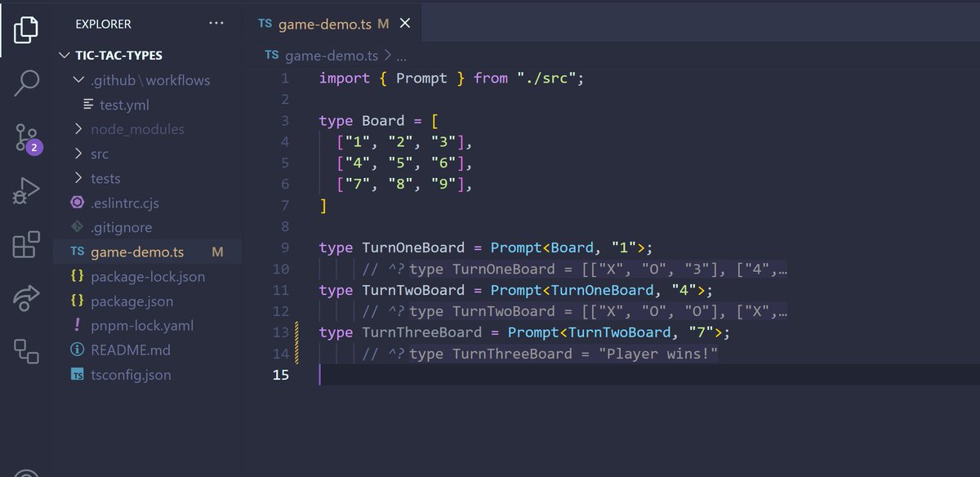Switch to the game-demo.ts editor tab
This screenshot has width=980, height=477.
click(x=333, y=24)
